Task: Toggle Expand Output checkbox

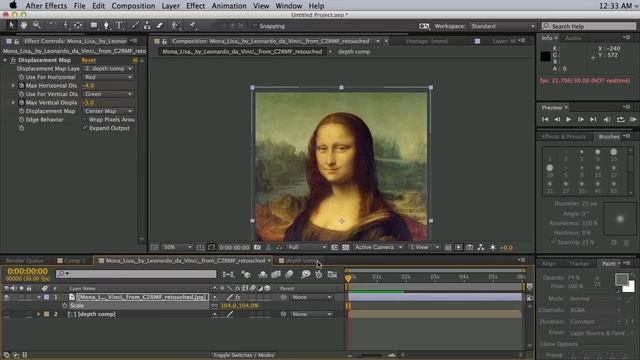Action: [85, 128]
